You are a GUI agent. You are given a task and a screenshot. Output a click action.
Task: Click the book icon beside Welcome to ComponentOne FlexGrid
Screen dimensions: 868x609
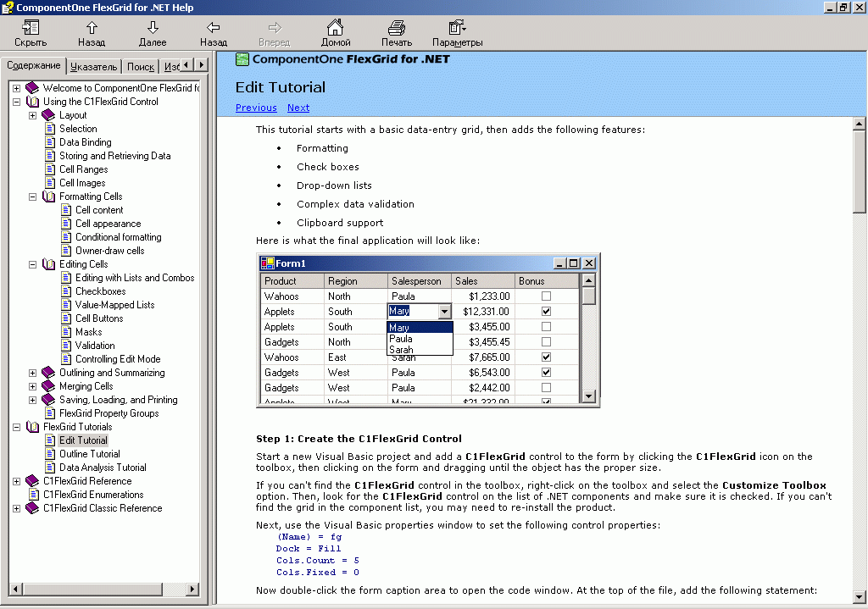point(33,88)
